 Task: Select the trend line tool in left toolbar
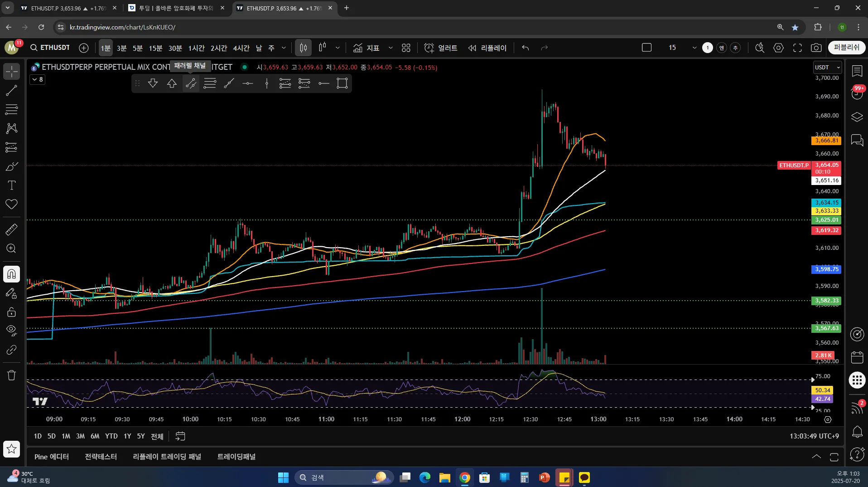(11, 91)
